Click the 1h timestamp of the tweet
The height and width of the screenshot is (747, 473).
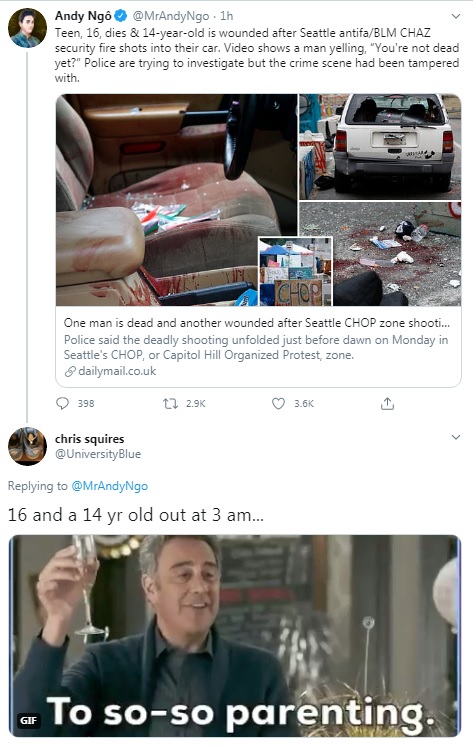(x=227, y=16)
